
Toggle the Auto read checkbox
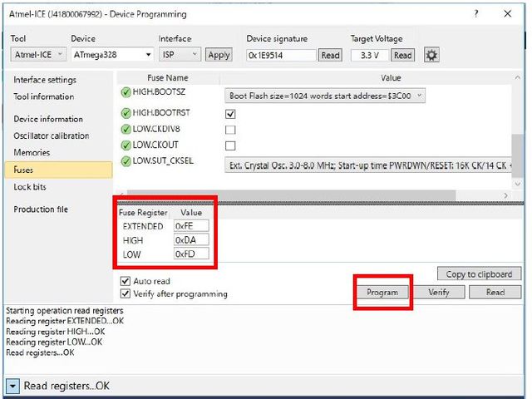pos(126,282)
